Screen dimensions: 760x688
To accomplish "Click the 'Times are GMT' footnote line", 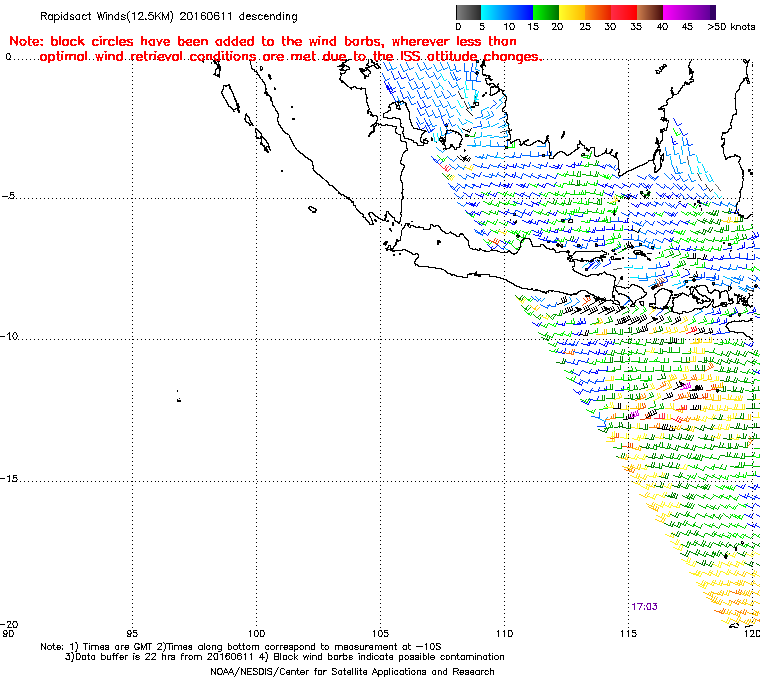I will [241, 647].
